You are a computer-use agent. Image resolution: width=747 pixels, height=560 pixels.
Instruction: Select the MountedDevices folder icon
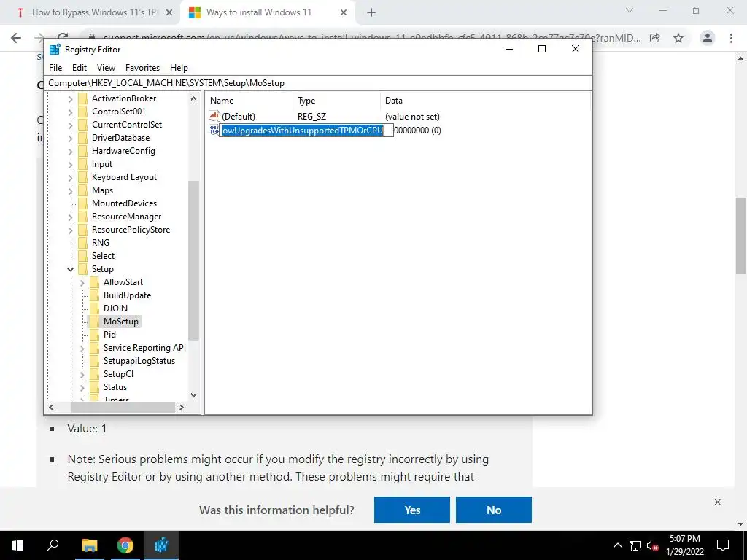point(83,203)
